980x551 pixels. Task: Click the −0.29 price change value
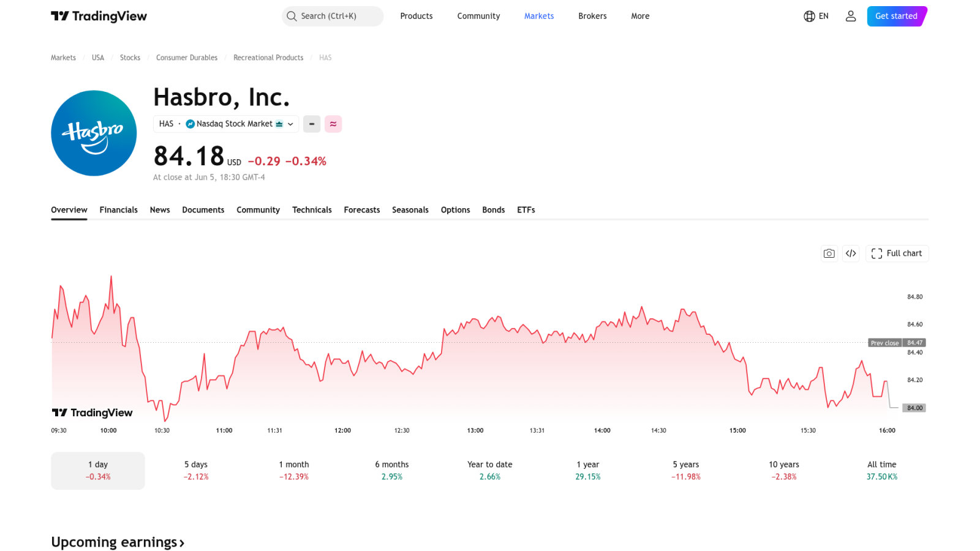pyautogui.click(x=264, y=162)
